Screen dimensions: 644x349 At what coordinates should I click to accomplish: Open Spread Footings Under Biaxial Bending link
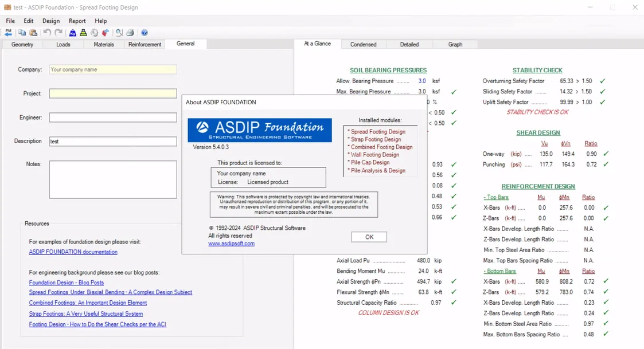pos(111,292)
